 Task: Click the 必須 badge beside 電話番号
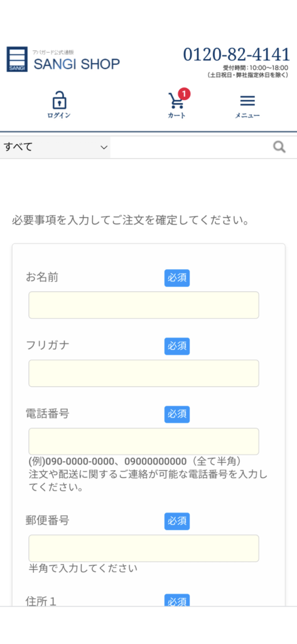tap(177, 414)
